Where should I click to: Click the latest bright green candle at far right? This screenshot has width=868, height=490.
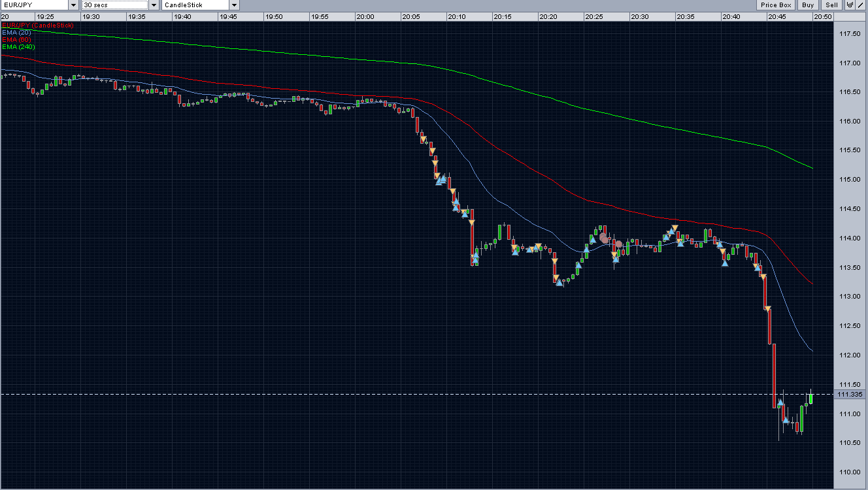click(x=810, y=397)
